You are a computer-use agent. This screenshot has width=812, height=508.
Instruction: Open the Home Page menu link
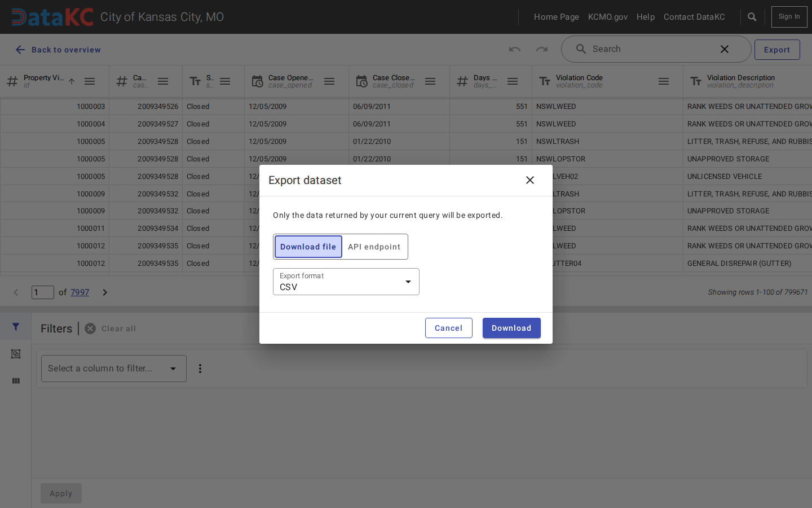coord(557,17)
